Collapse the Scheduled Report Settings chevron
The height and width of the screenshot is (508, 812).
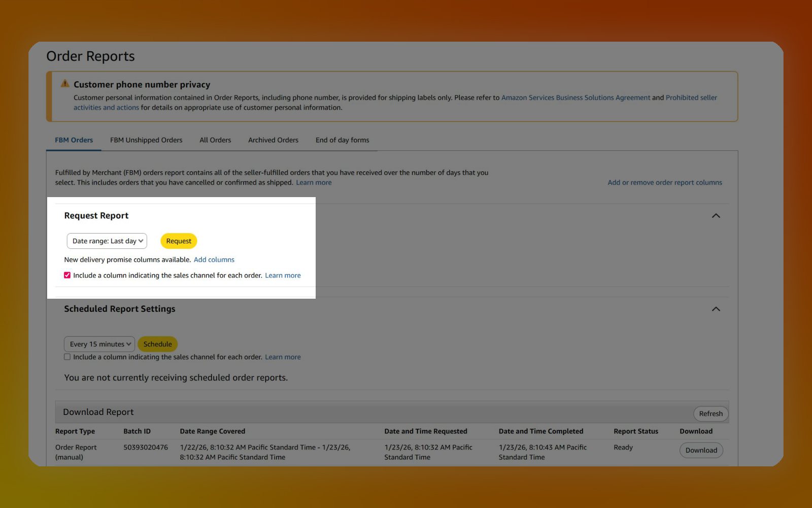tap(716, 309)
